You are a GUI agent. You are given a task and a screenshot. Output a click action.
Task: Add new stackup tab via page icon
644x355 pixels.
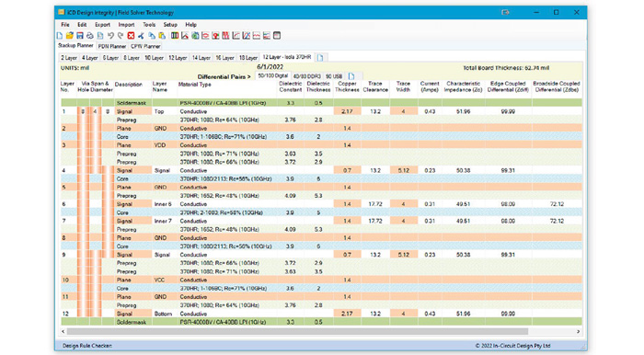click(x=320, y=58)
